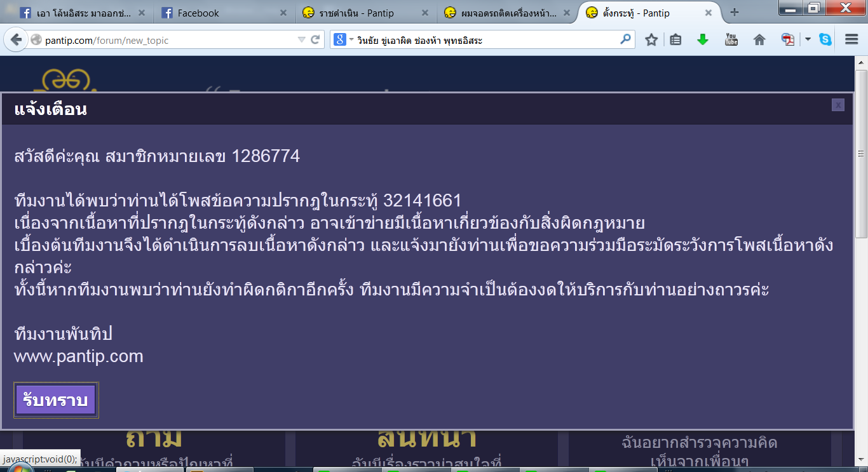Image resolution: width=868 pixels, height=472 pixels.
Task: Click the Skype toolbar icon
Action: (x=825, y=40)
